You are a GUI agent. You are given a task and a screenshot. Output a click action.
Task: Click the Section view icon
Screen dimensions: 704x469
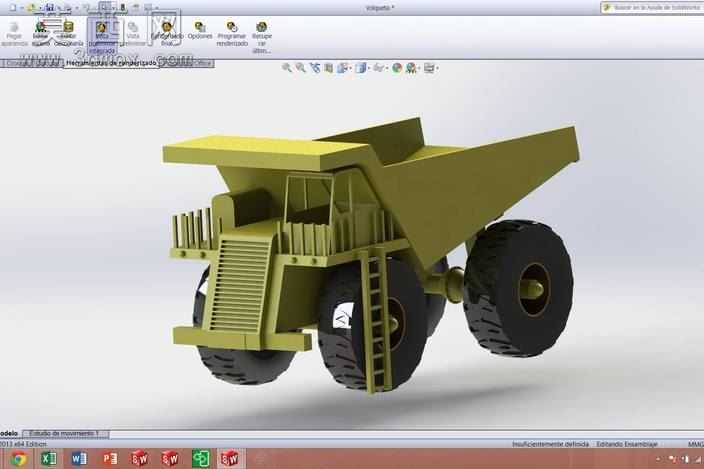[329, 68]
